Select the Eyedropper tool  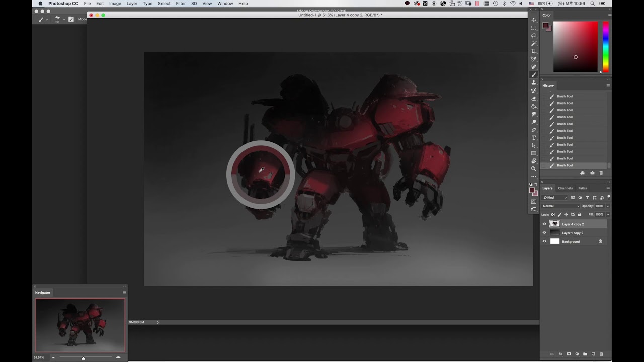pyautogui.click(x=534, y=59)
